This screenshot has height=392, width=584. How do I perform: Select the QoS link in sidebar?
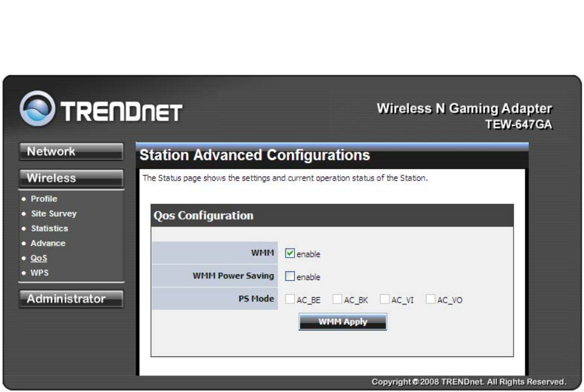click(38, 258)
